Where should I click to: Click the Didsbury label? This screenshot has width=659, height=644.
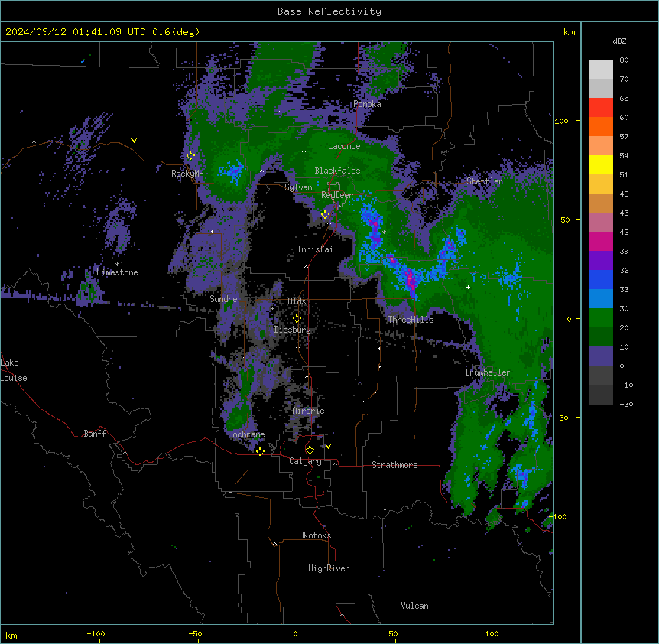(293, 330)
